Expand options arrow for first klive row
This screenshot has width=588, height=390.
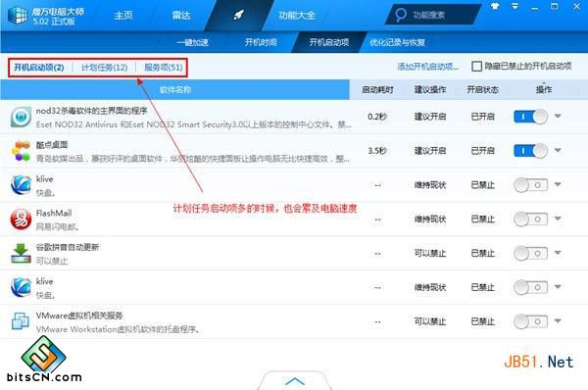click(x=558, y=184)
